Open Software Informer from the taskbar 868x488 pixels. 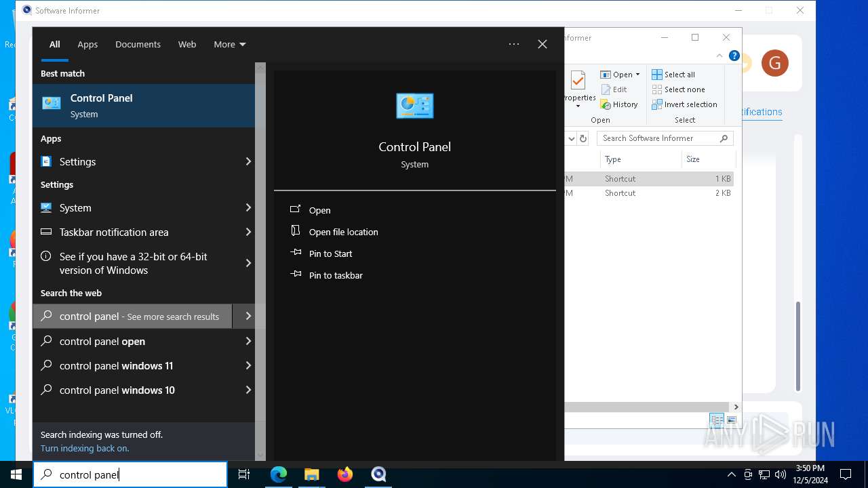pos(378,474)
